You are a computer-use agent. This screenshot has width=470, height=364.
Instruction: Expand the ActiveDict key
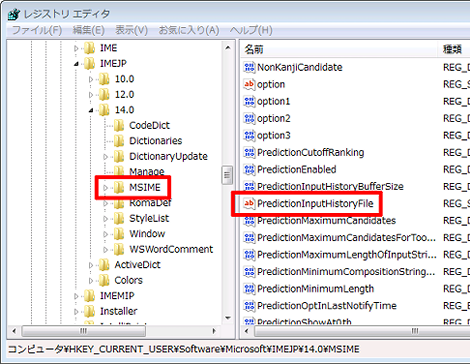click(x=91, y=265)
